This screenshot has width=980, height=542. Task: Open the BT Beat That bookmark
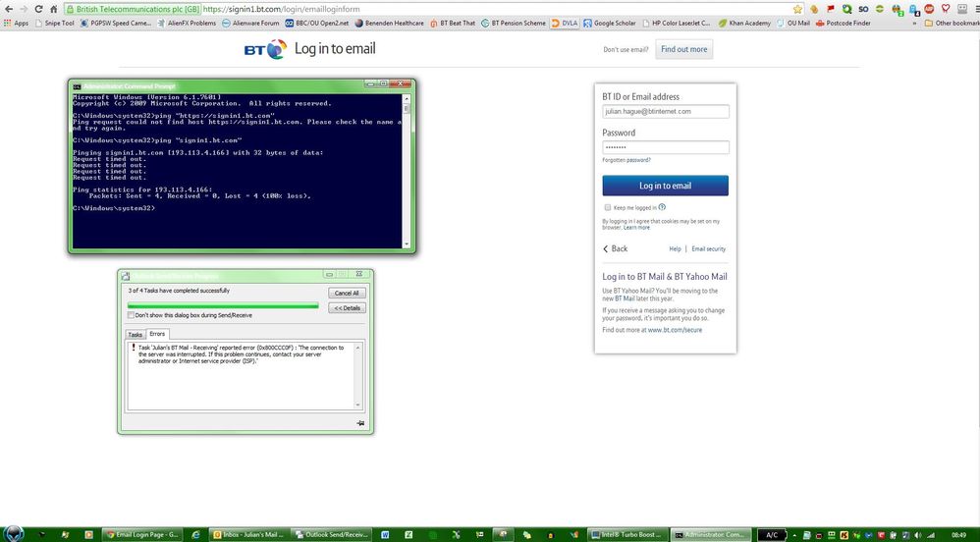(x=453, y=24)
